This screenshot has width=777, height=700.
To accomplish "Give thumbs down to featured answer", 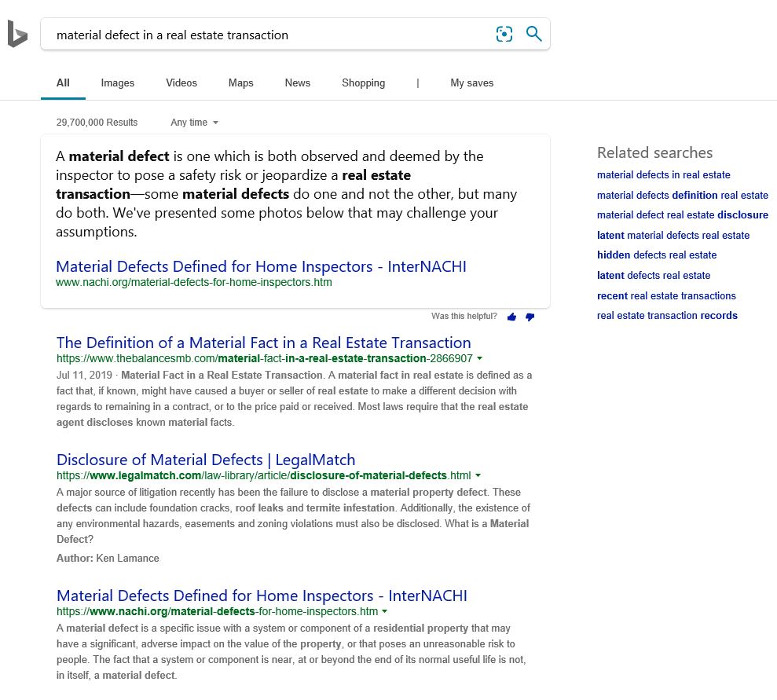I will (x=530, y=317).
